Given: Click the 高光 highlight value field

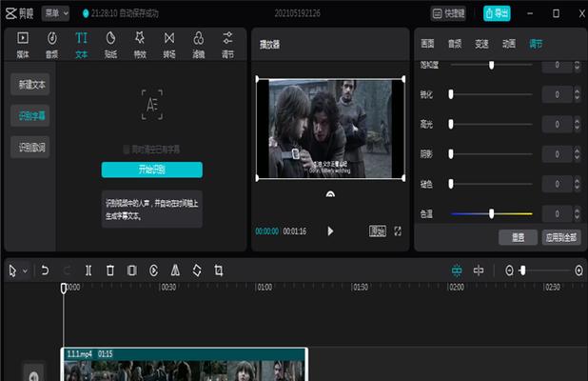Looking at the screenshot, I should 558,124.
